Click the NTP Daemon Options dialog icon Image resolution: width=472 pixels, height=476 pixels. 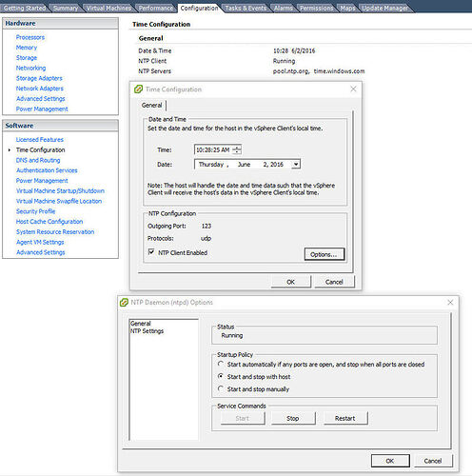tap(124, 302)
